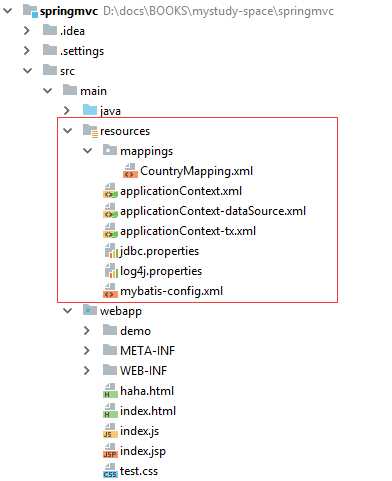Click the .settings folder icon

(x=50, y=50)
